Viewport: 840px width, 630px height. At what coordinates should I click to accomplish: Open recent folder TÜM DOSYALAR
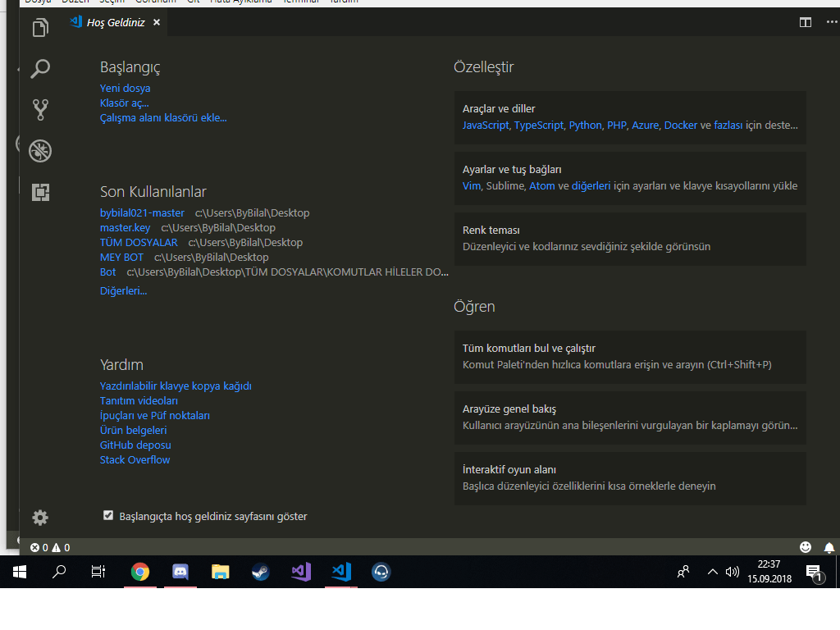(139, 243)
